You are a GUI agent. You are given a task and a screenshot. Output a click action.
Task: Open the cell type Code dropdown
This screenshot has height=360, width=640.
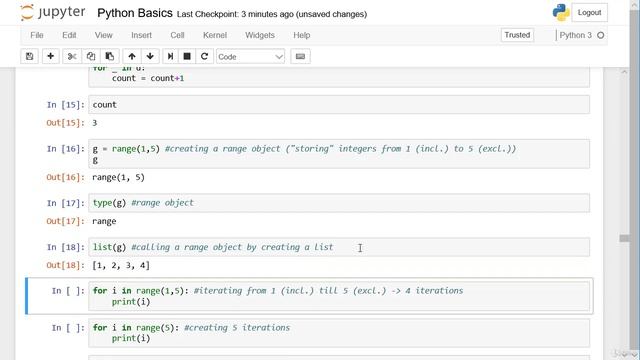250,57
